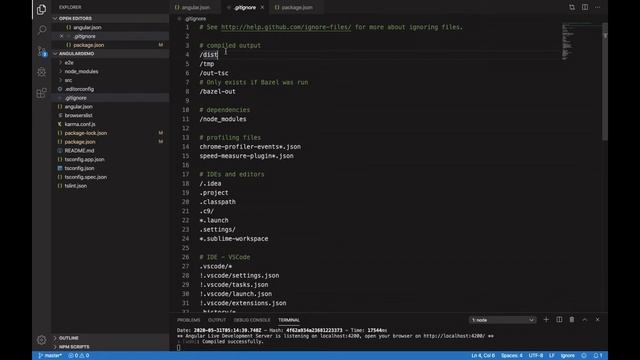Select the .gitignore editor tab
Screen dimensions: 640x360
(244, 7)
